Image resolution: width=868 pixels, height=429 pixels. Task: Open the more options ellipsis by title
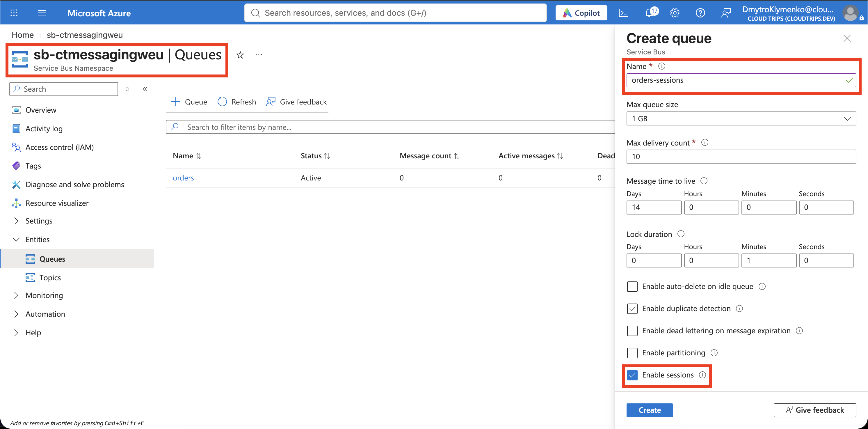click(259, 55)
